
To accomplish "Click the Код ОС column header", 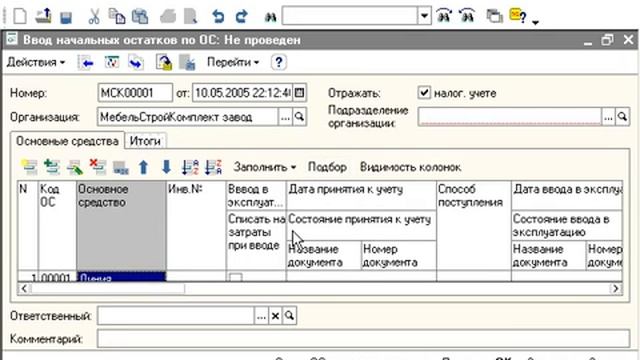I will (58, 225).
